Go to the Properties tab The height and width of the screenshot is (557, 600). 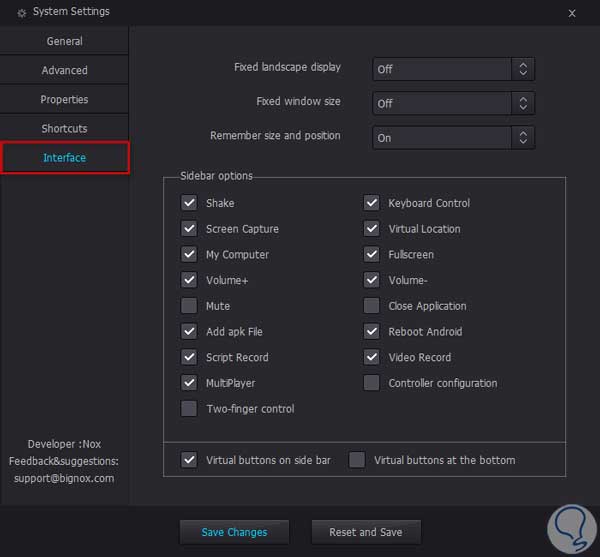65,99
